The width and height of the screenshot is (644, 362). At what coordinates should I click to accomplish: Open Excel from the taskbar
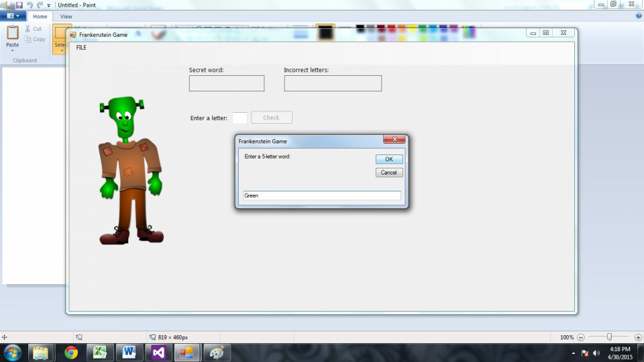point(100,353)
